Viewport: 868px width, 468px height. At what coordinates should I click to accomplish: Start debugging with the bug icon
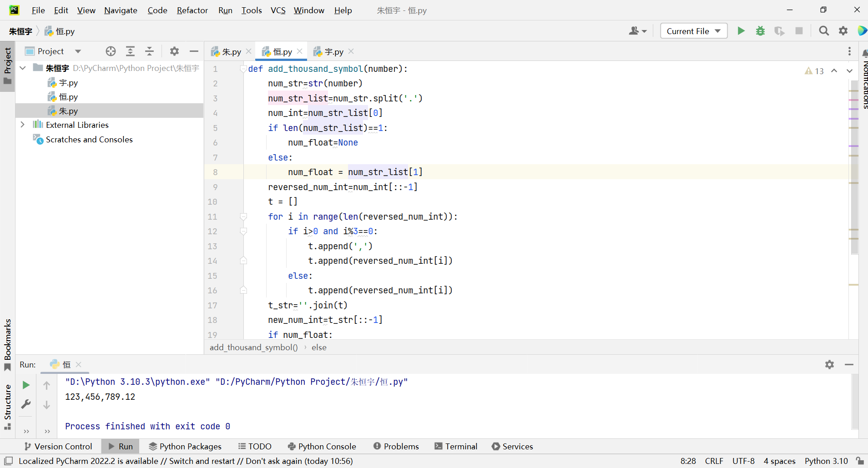pyautogui.click(x=760, y=31)
